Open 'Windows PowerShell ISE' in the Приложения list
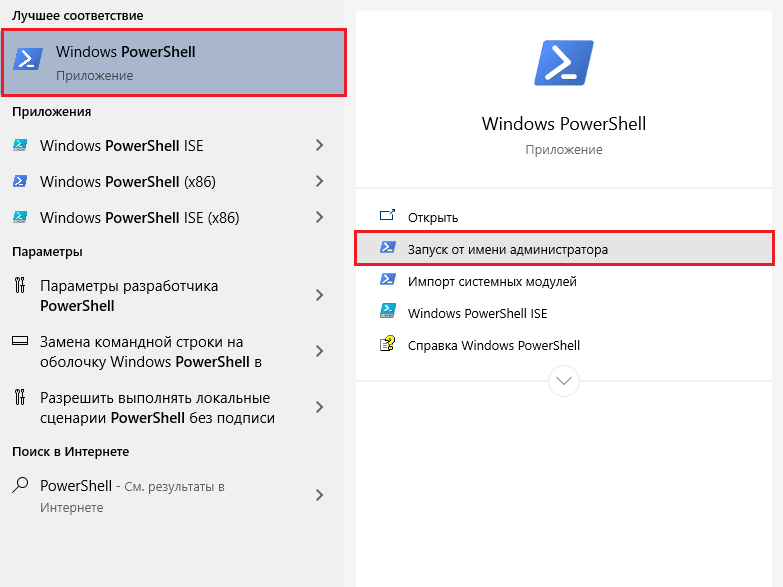Screen dimensions: 783x587 tap(172, 145)
